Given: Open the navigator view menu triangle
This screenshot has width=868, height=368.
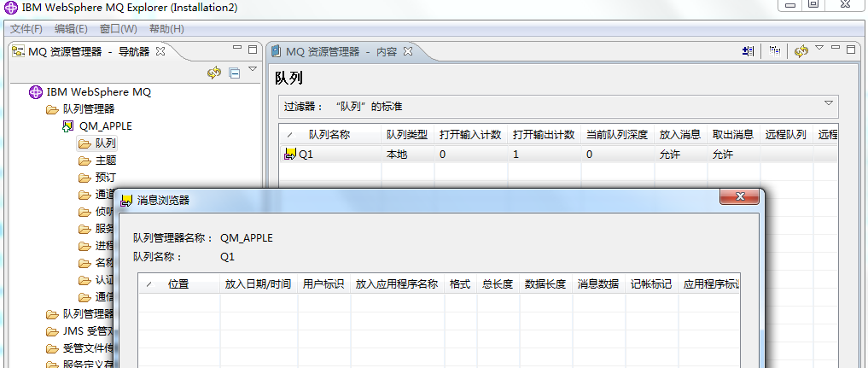Looking at the screenshot, I should tap(253, 69).
